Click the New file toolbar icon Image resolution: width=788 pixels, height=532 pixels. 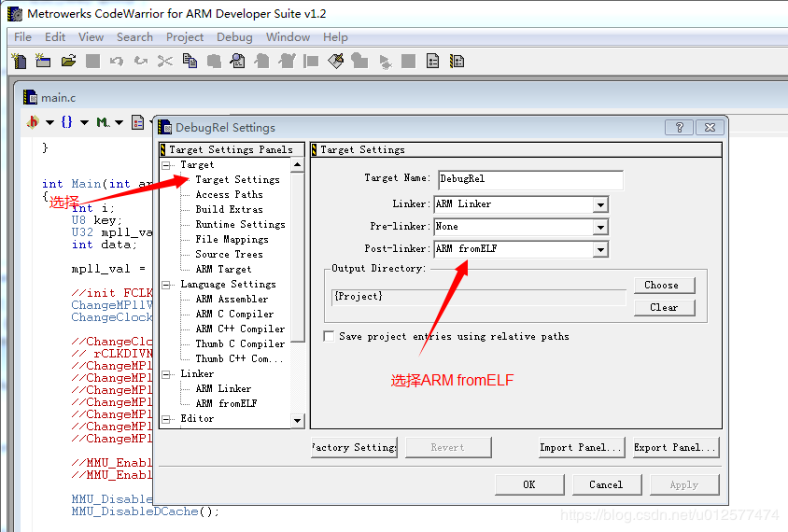point(20,62)
